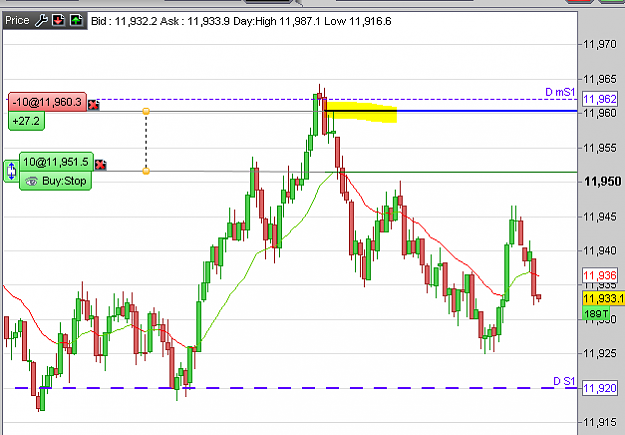
Task: Click the 11,962 price axis tag
Action: (600, 99)
